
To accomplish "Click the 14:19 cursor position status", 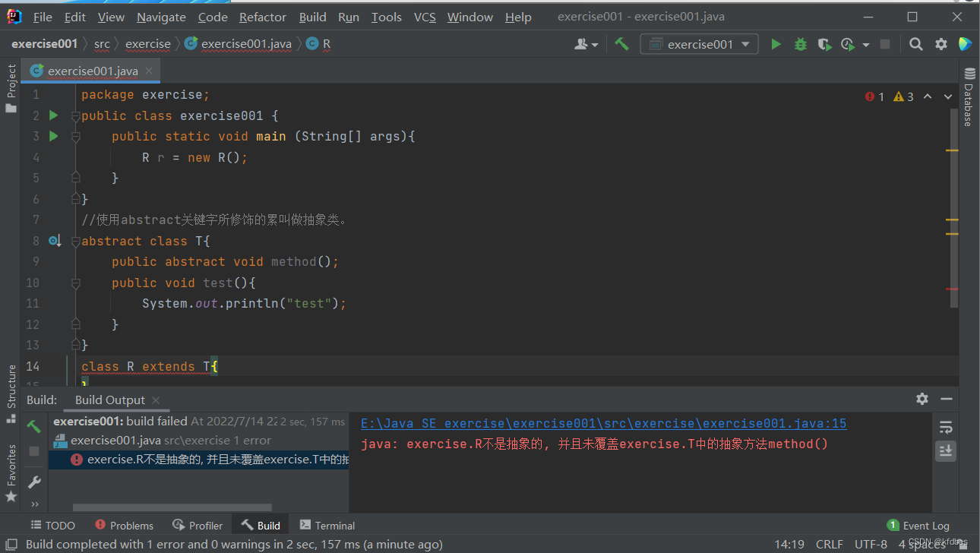I will 789,544.
